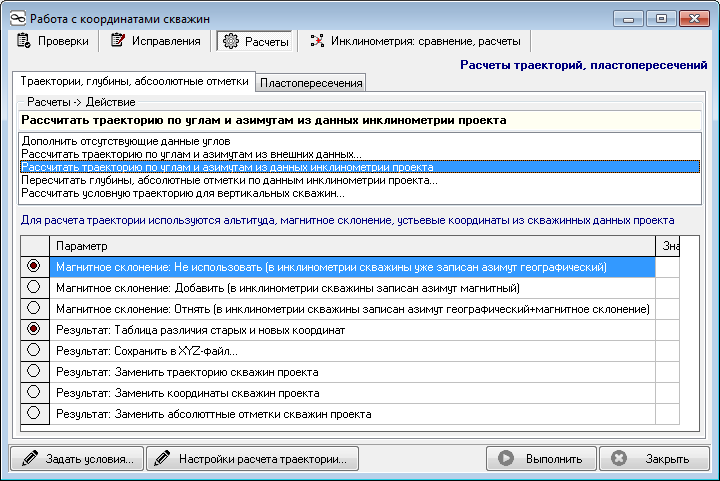The width and height of the screenshot is (720, 481).
Task: Click the clipboard check icon of Проверки
Action: tap(24, 41)
